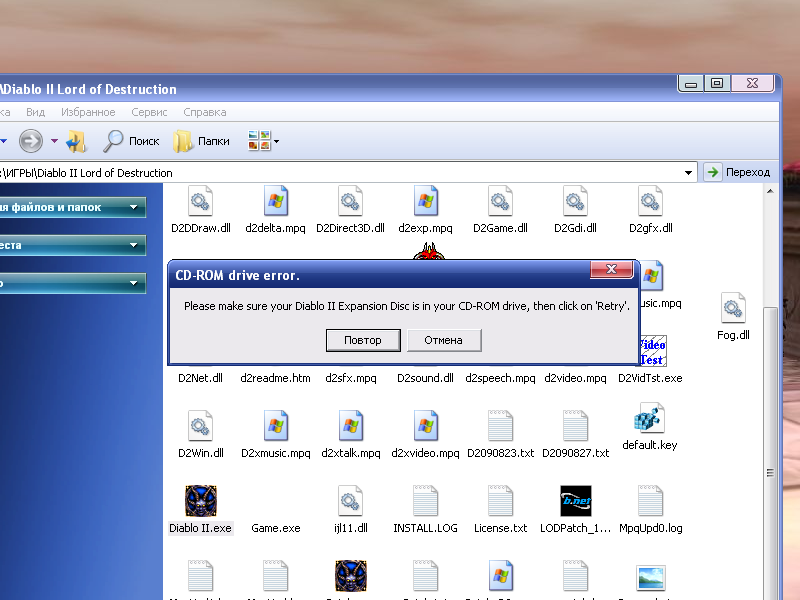Open the Вид menu
Screen dimensions: 800x600
pos(36,112)
